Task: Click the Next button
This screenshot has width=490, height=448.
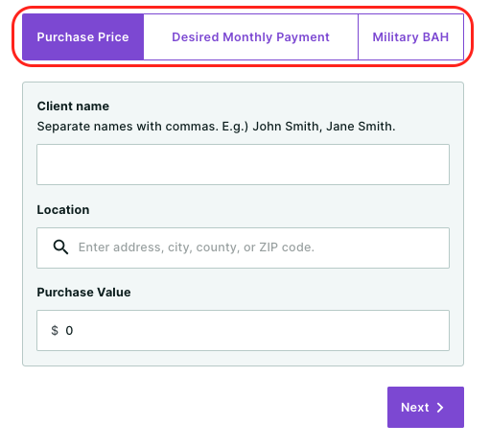Action: point(426,407)
